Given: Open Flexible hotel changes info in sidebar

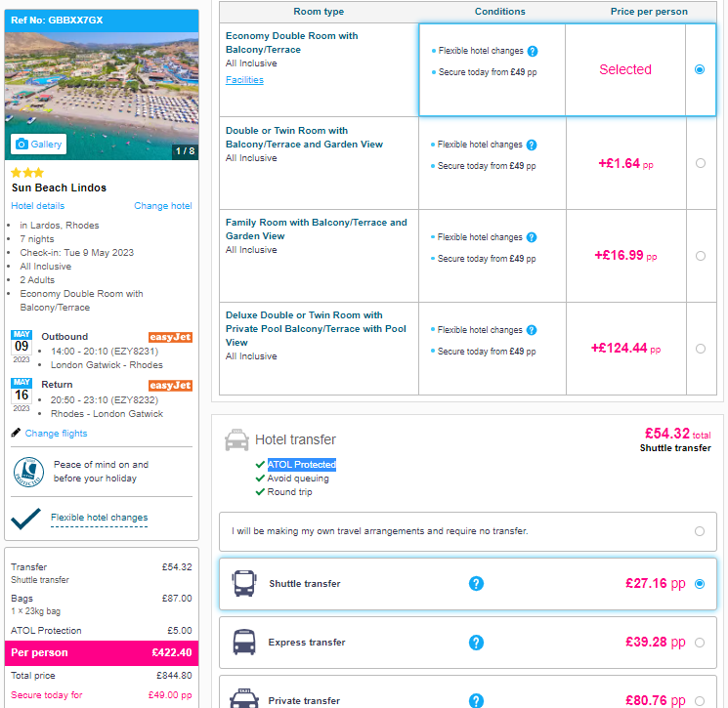Looking at the screenshot, I should (100, 518).
